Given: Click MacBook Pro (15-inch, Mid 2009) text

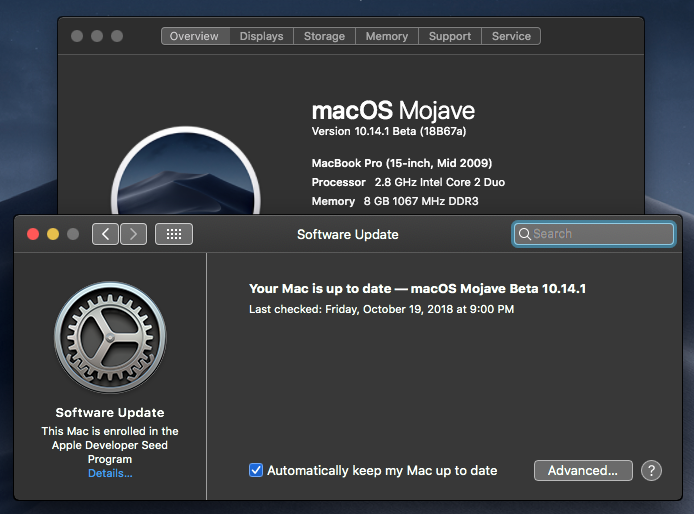Looking at the screenshot, I should coord(402,163).
